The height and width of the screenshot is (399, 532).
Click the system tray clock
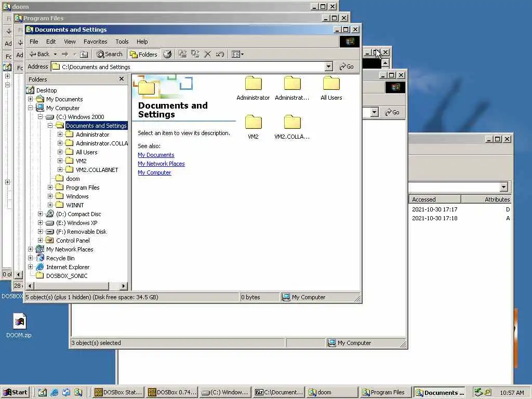[x=512, y=393]
